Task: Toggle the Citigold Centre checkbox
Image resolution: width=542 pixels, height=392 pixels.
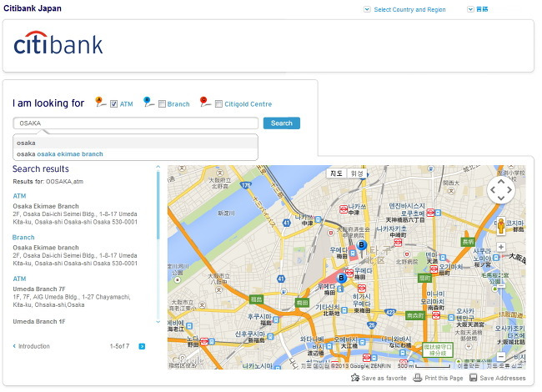Action: 218,103
